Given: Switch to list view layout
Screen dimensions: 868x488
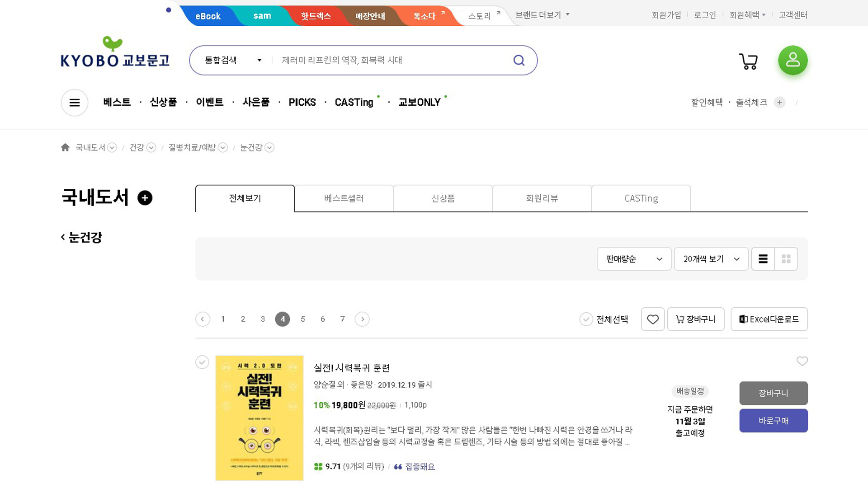Looking at the screenshot, I should pyautogui.click(x=763, y=259).
